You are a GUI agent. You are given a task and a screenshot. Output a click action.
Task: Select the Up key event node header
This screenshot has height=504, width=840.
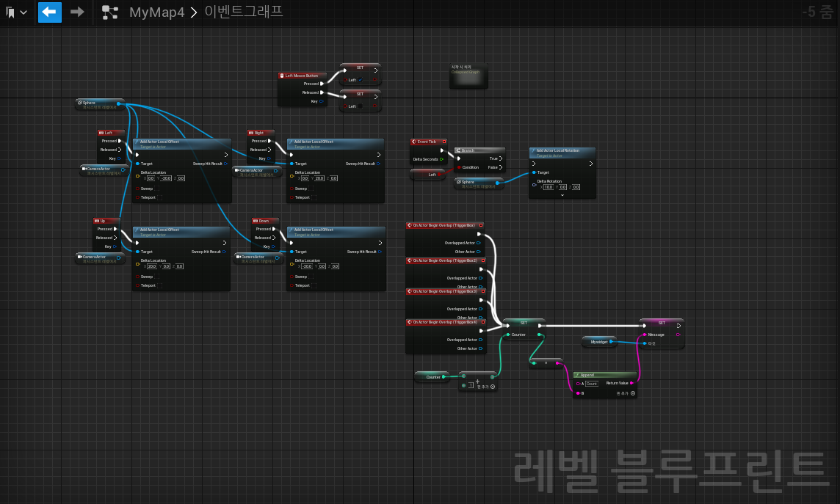pos(106,221)
